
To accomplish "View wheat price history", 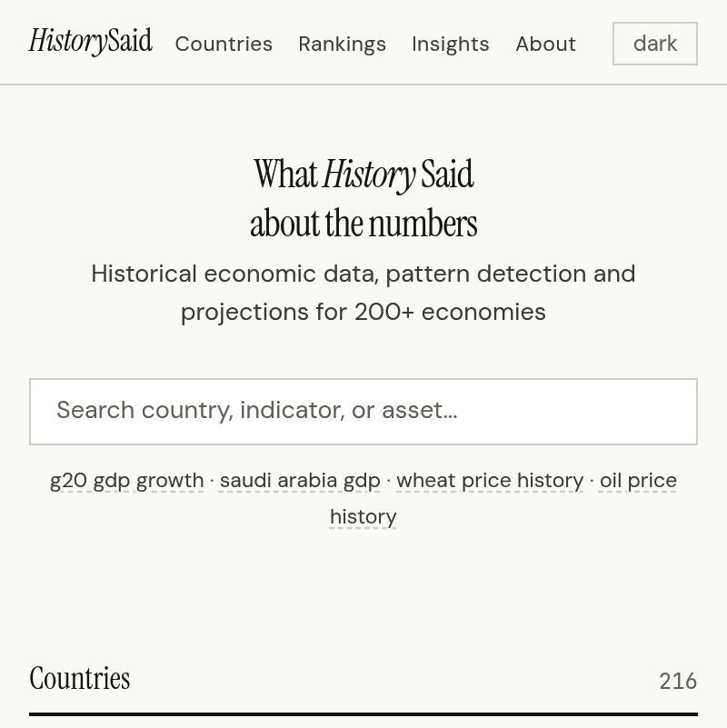I will (490, 480).
